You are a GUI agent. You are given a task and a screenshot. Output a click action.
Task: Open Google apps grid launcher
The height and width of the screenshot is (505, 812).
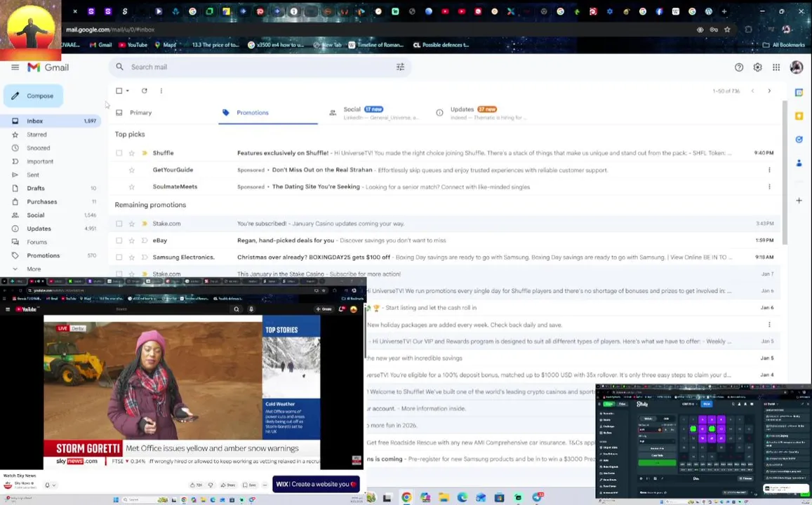776,67
